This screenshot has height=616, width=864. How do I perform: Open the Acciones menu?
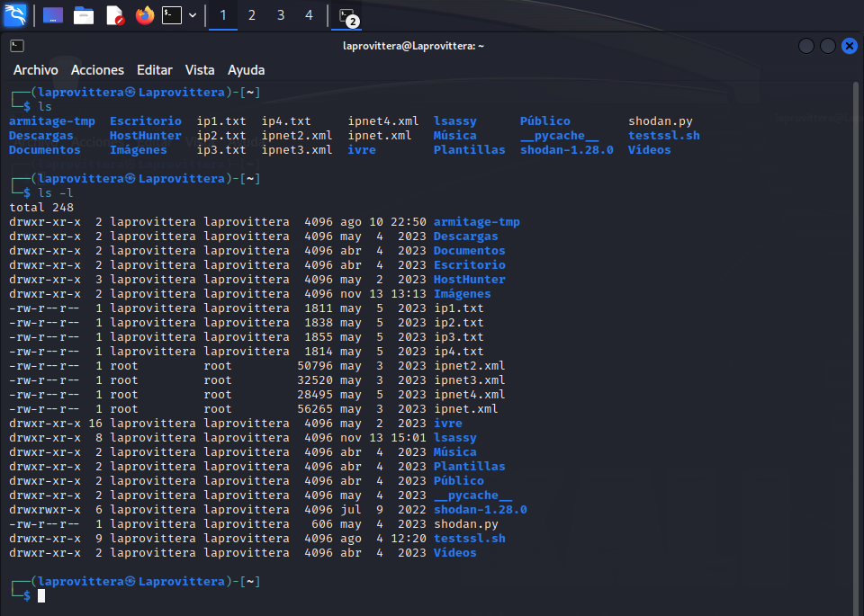tap(97, 70)
